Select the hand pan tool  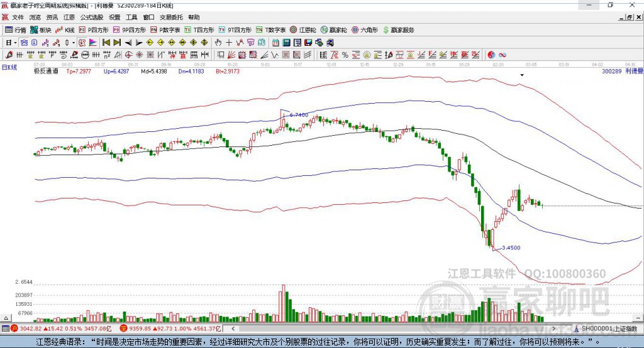pyautogui.click(x=218, y=42)
